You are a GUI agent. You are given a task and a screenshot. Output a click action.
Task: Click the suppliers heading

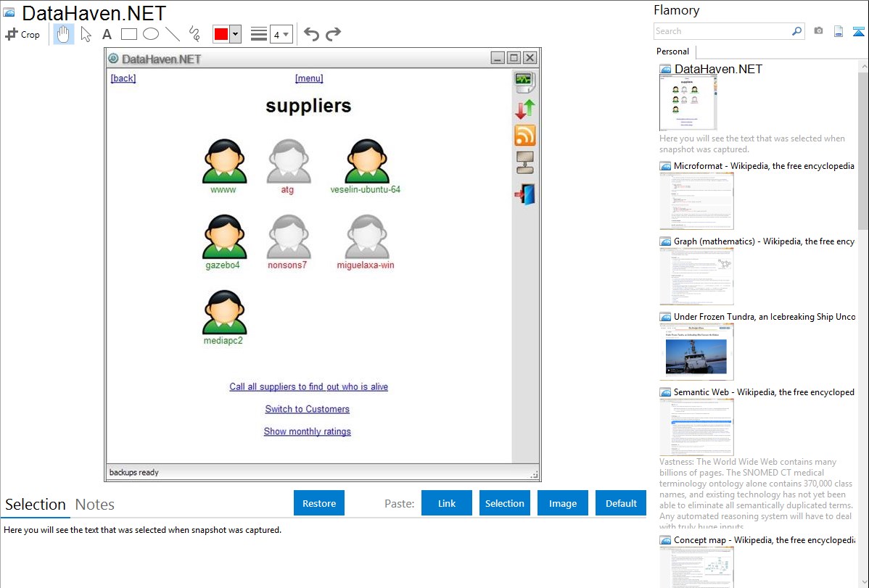(308, 105)
